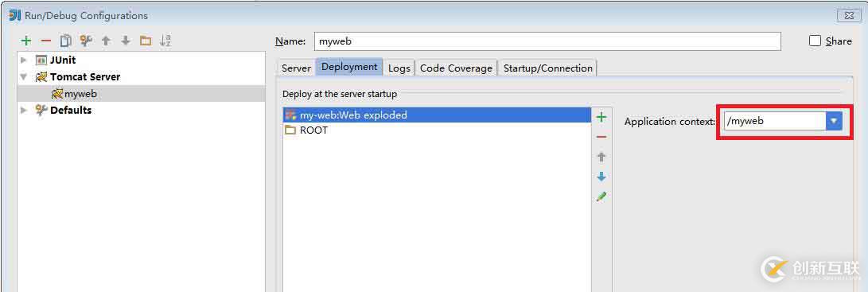Move deployment artifact up
Screen dimensions: 868x292
601,157
